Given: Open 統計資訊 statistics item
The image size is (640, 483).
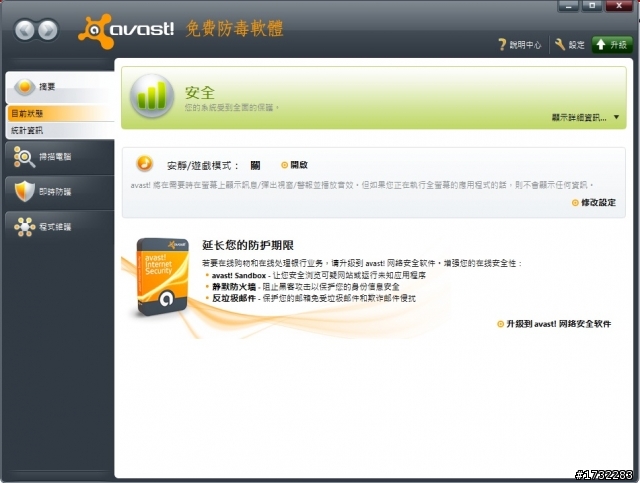Looking at the screenshot, I should [x=60, y=131].
